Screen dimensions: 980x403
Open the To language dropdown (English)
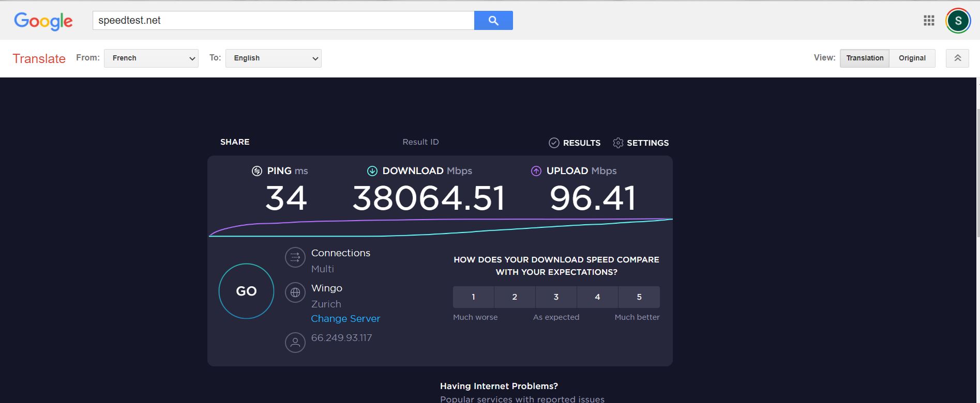(x=273, y=58)
